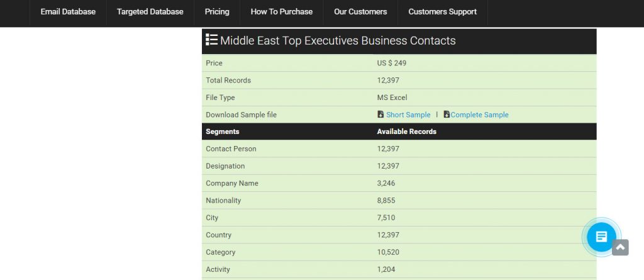This screenshot has width=644, height=280.
Task: Open the Targeted Database menu
Action: [x=150, y=11]
